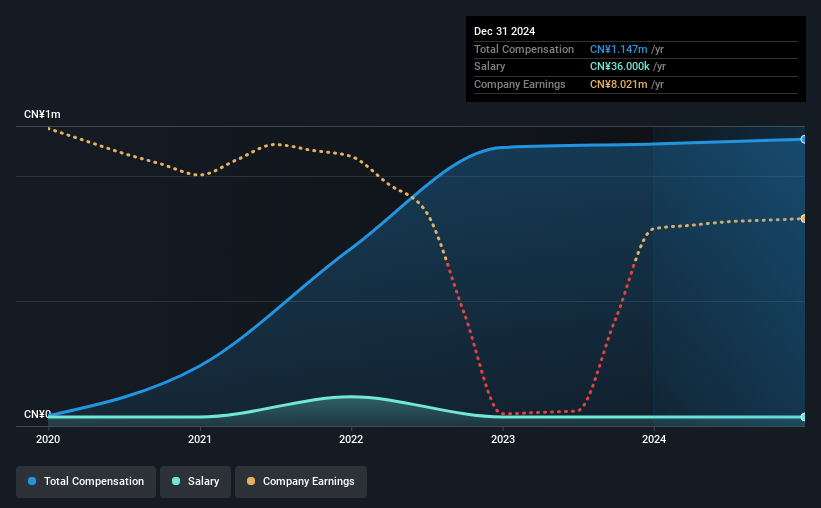Select the 2021 x-axis label
821x508 pixels.
(199, 439)
